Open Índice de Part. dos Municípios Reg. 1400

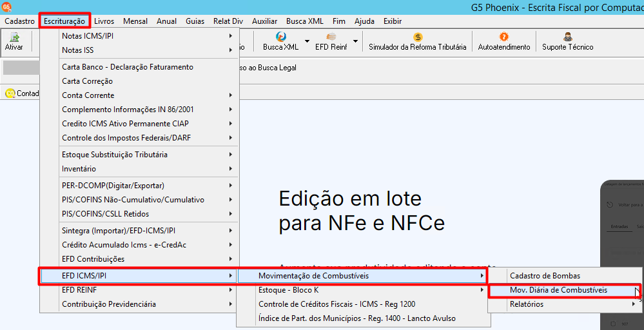tap(363, 318)
